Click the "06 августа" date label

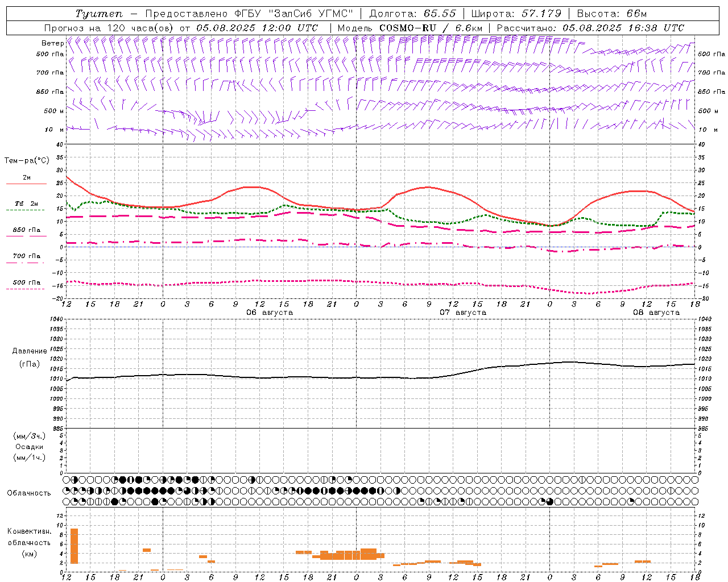tap(270, 313)
